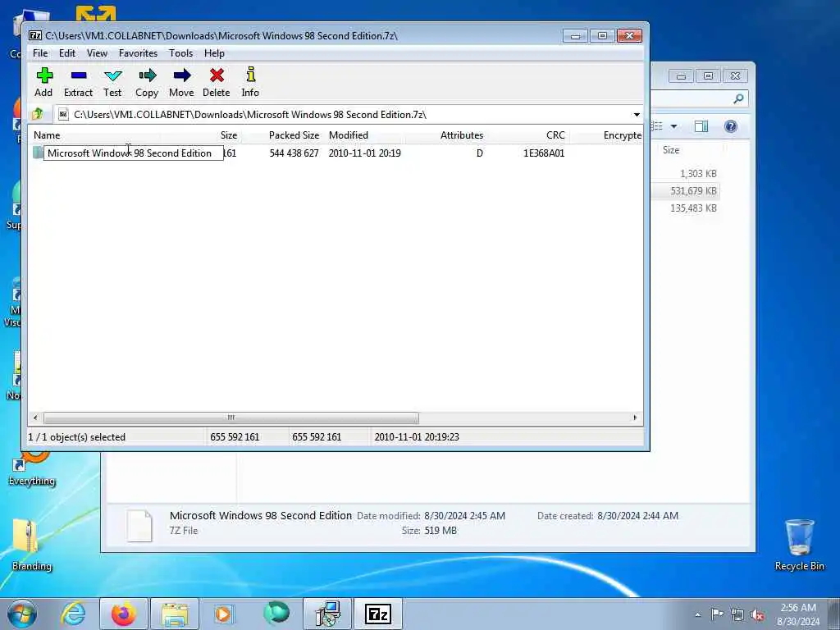Image resolution: width=840 pixels, height=630 pixels.
Task: Open the Help menu
Action: pos(214,53)
